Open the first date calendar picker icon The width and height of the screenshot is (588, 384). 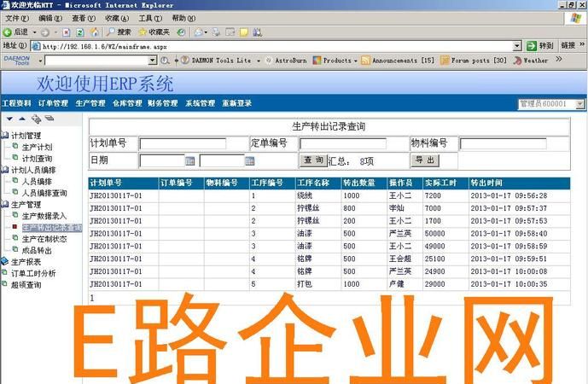(190, 161)
